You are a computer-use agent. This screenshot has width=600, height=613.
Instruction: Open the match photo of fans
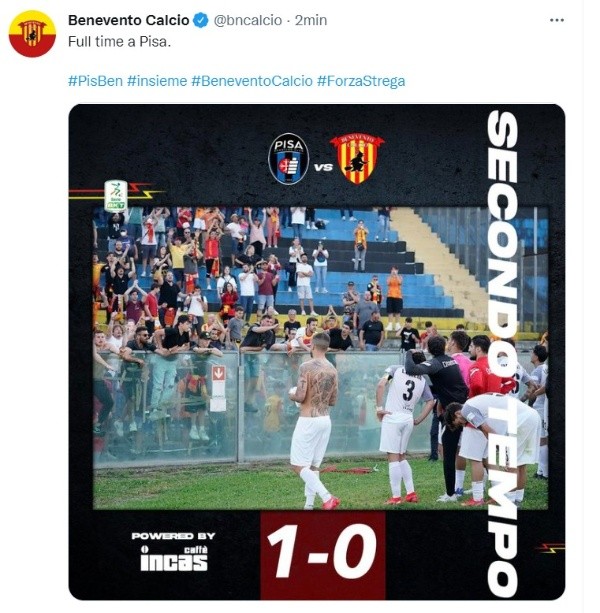click(321, 358)
